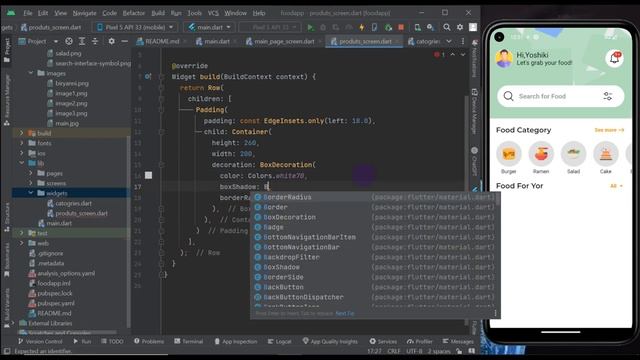
Task: Show hidden editor tabs chevron
Action: [449, 41]
